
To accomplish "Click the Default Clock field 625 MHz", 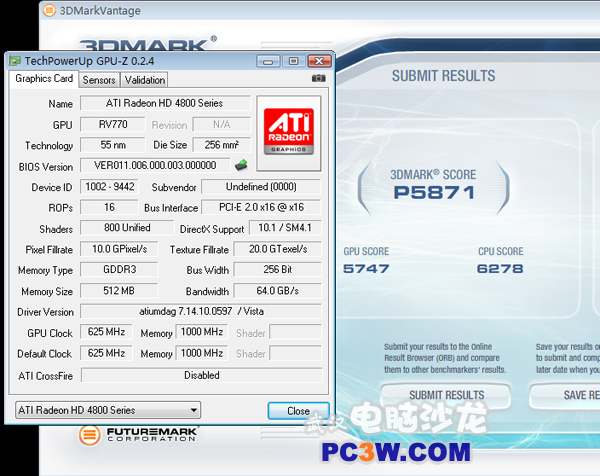I will point(106,353).
